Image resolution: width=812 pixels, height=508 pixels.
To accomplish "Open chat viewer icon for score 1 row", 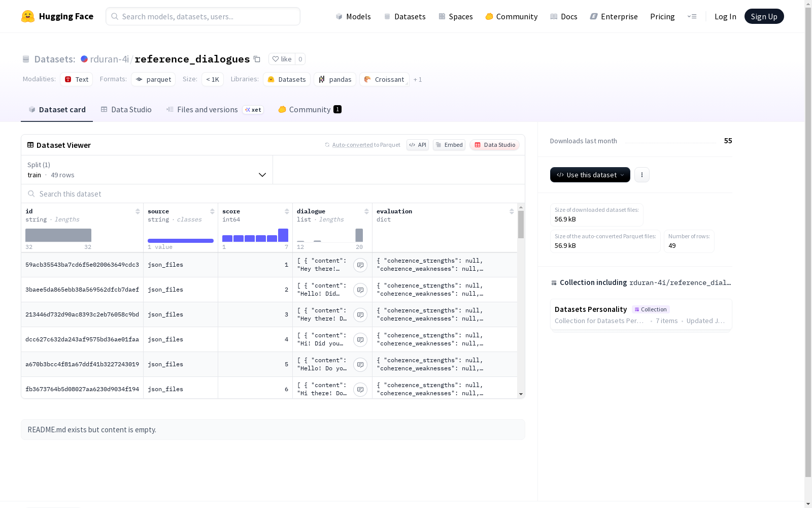I will [360, 265].
